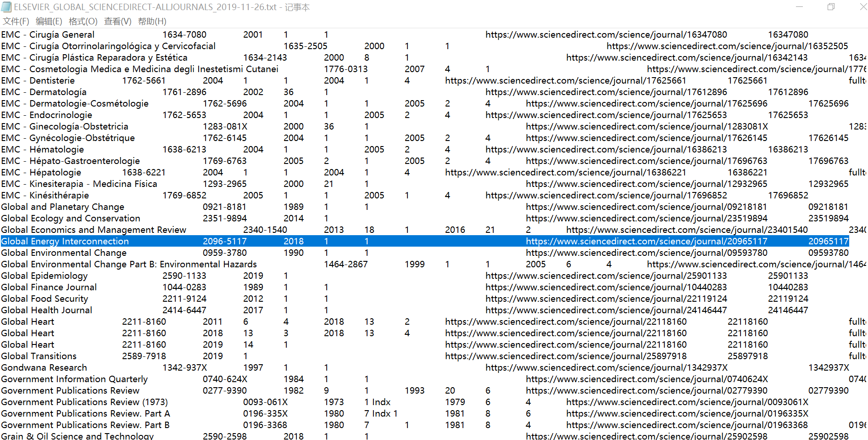Screen dimensions: 868x440
Task: Click 'Global Heart' in the 2019 row
Action: tap(28, 344)
